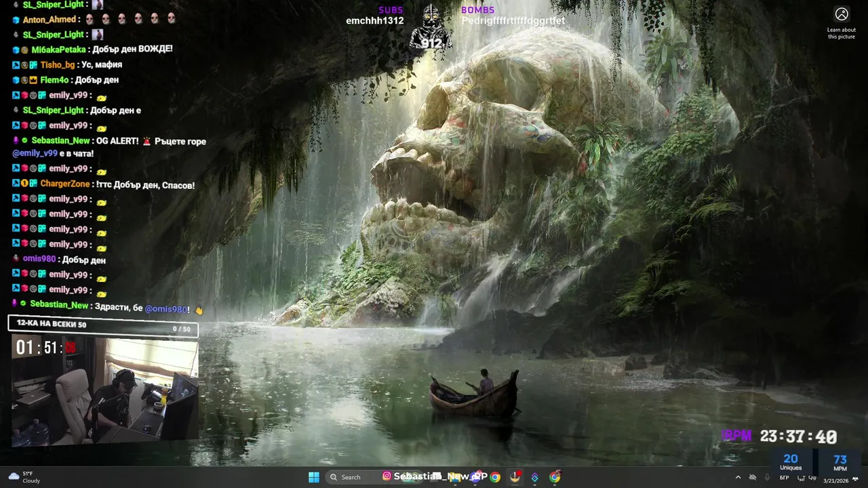
Task: Click the RPM label beside the clock
Action: point(737,436)
